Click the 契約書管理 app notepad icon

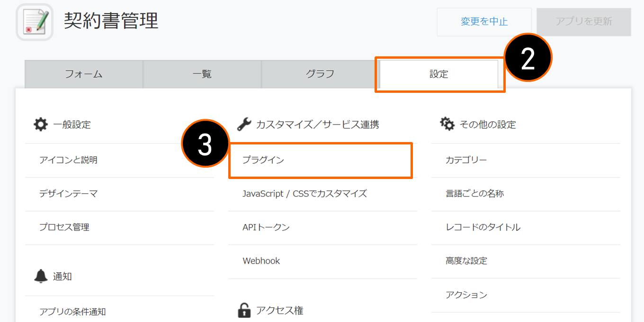(35, 22)
